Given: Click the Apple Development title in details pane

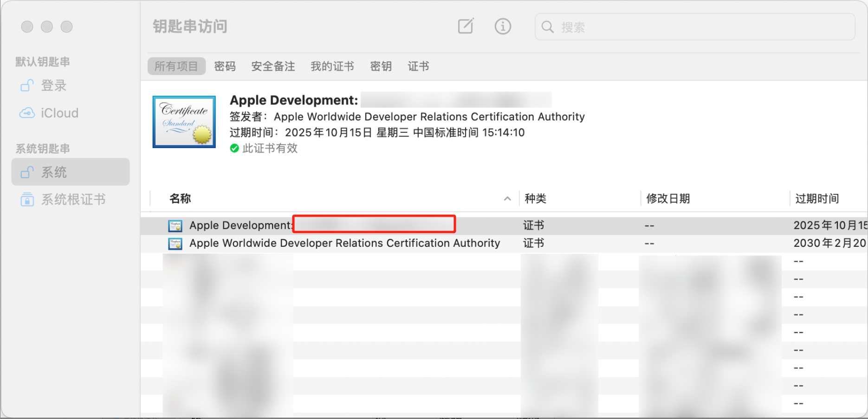Looking at the screenshot, I should click(294, 100).
